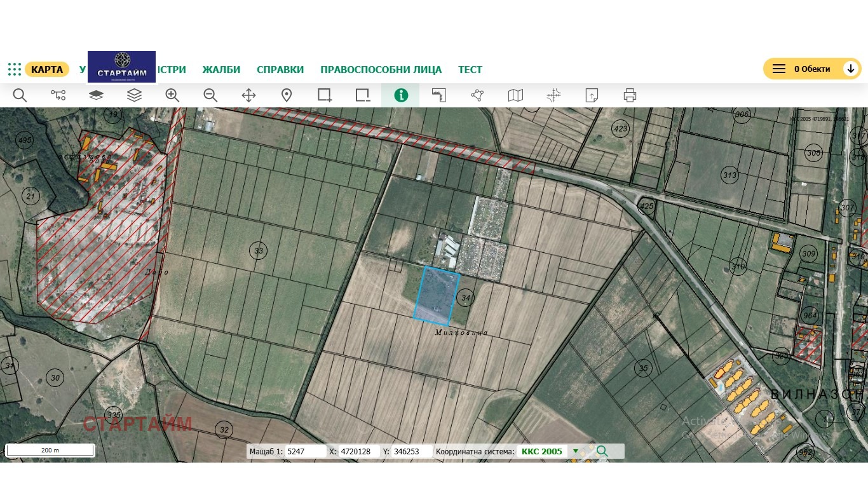Viewport: 868px width, 488px height.
Task: Toggle the remove-from-selection rectangle tool
Action: point(363,95)
